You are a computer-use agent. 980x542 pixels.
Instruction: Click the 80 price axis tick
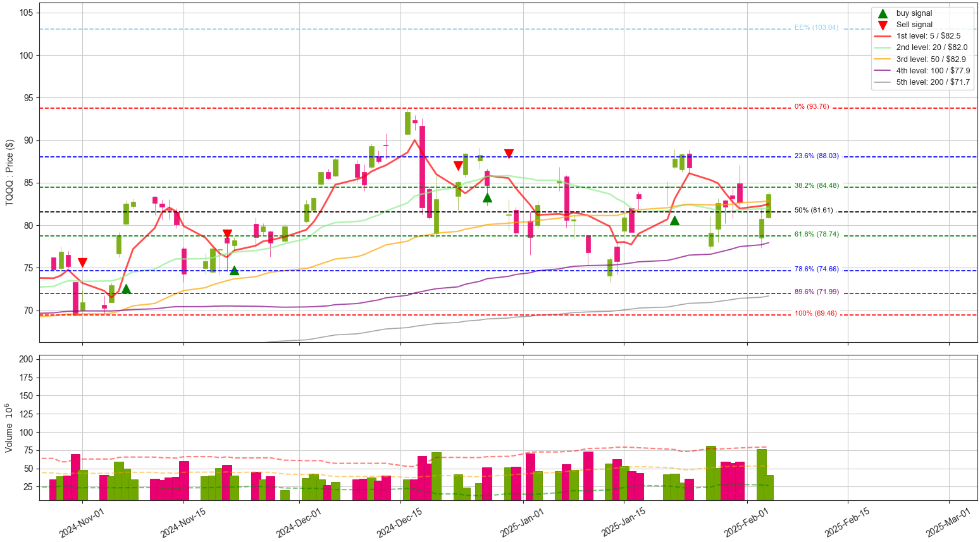coord(28,225)
